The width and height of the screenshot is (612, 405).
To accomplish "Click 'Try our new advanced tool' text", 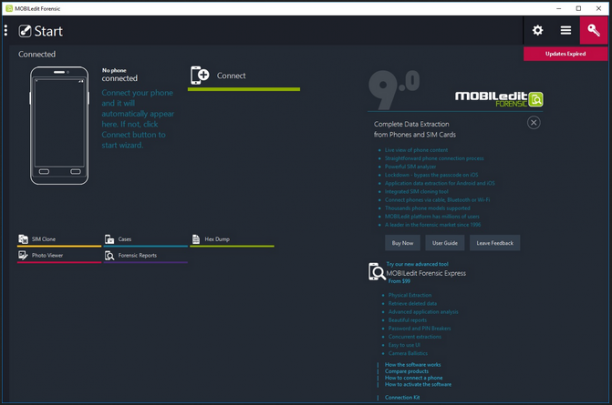I will pyautogui.click(x=417, y=264).
